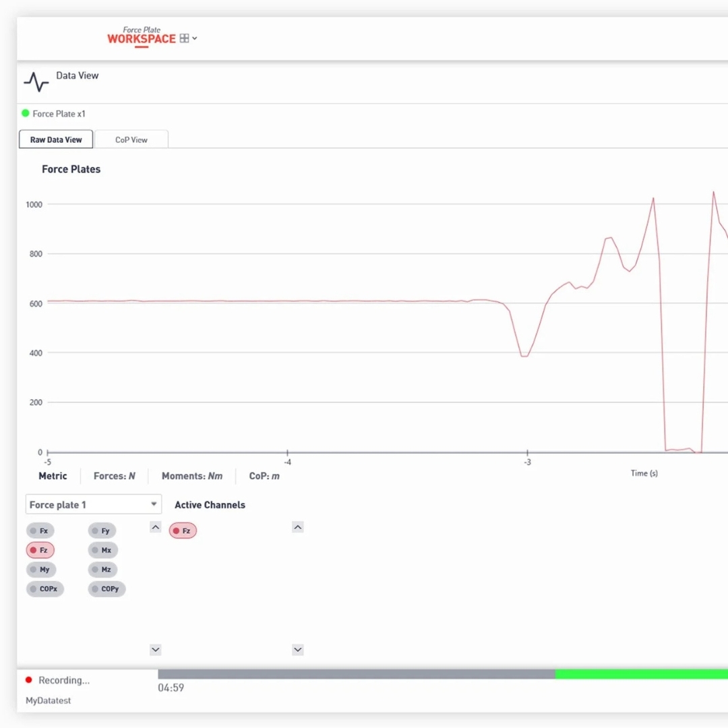This screenshot has width=728, height=728.
Task: Expand the workspace switcher chevron
Action: click(x=195, y=38)
